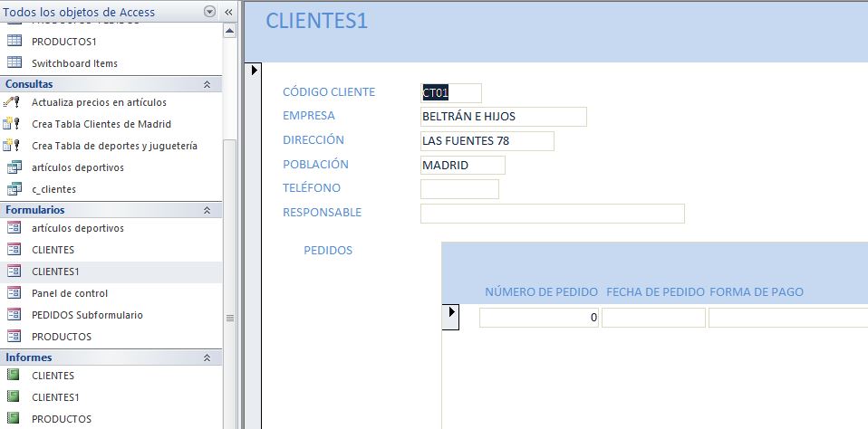Click the Switchboard Items table icon
The image size is (868, 429).
pyautogui.click(x=14, y=62)
